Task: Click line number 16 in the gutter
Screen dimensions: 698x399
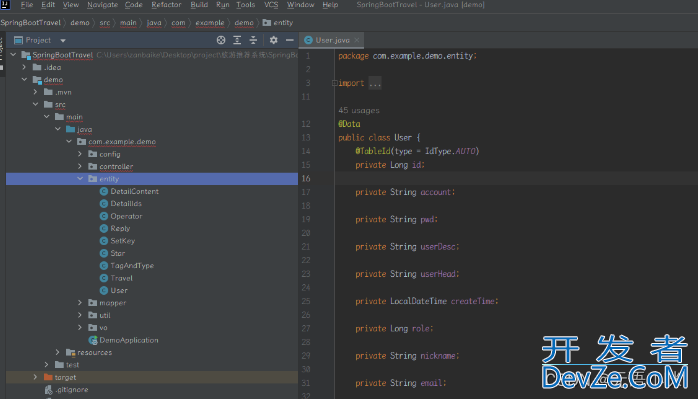Action: [306, 179]
